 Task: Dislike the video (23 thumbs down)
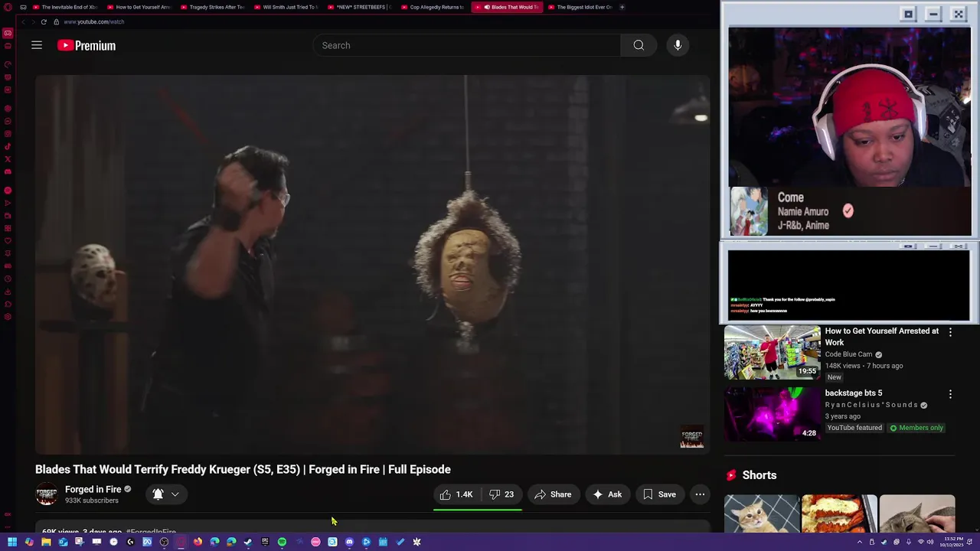[501, 494]
